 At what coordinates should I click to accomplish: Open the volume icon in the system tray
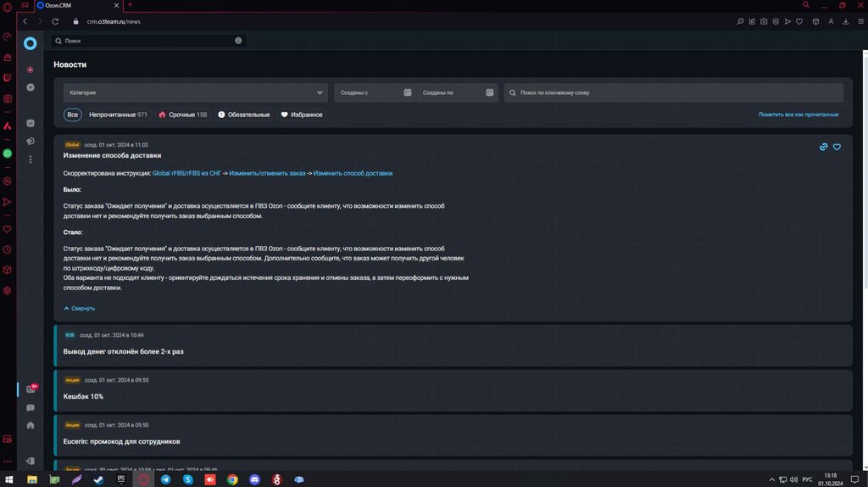tap(793, 479)
